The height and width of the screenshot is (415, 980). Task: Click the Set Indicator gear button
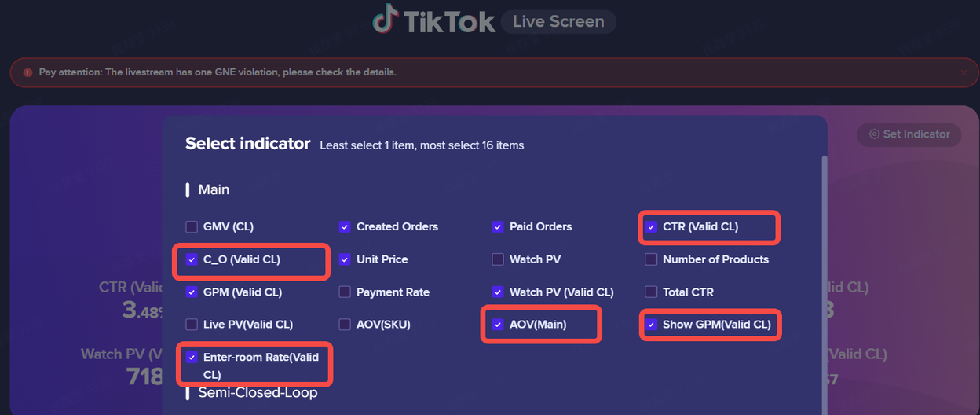[909, 134]
